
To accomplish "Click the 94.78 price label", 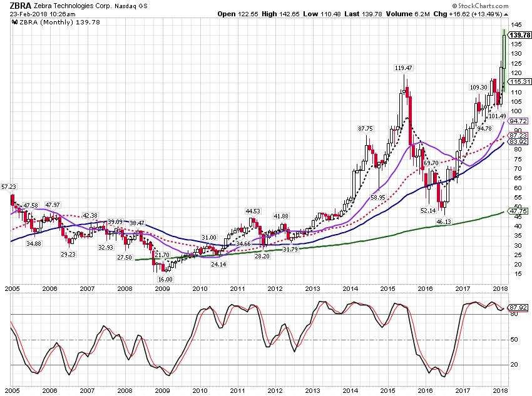I will point(484,128).
